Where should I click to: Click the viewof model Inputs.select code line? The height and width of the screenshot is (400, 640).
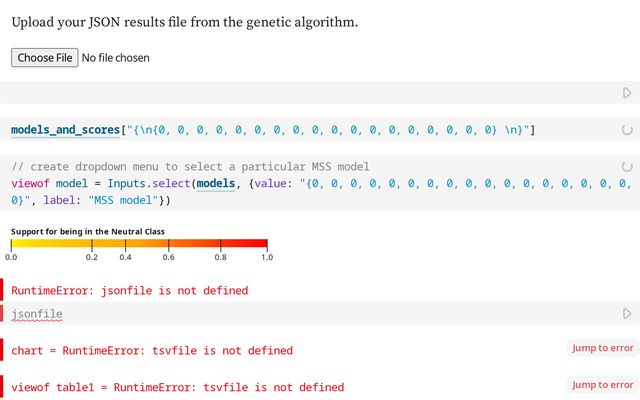(300, 183)
